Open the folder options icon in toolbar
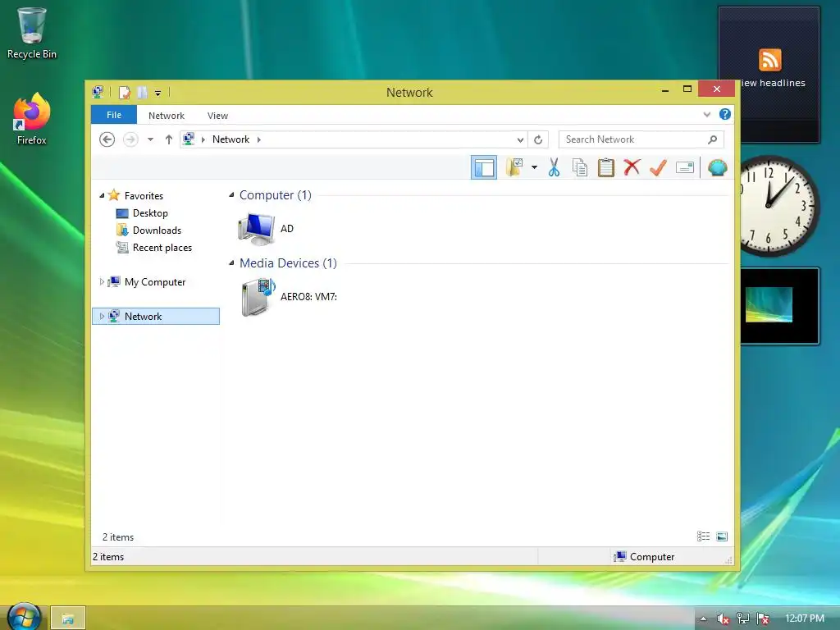 pos(514,167)
